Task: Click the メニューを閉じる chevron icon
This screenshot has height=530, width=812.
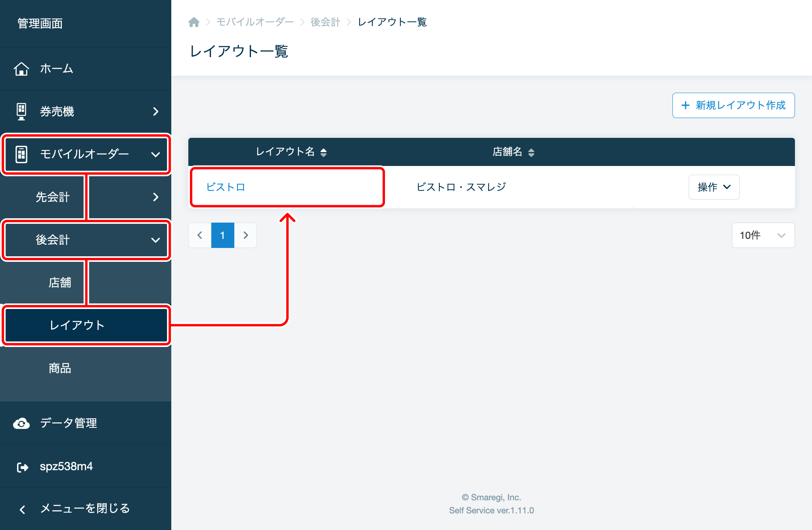Action: coord(22,509)
